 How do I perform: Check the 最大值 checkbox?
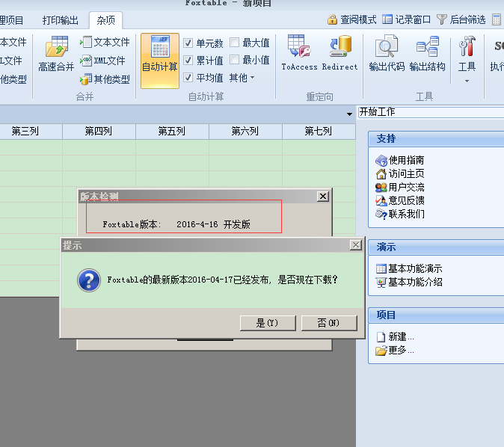[x=234, y=42]
